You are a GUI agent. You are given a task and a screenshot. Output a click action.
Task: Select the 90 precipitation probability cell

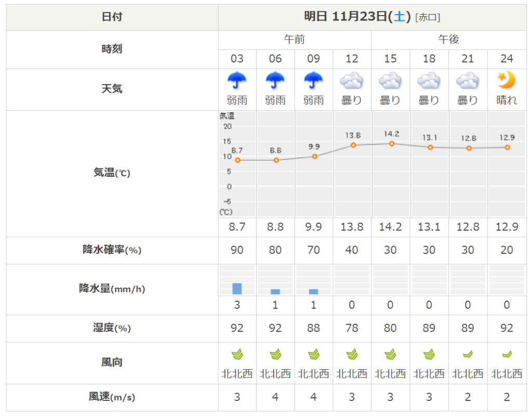[237, 250]
